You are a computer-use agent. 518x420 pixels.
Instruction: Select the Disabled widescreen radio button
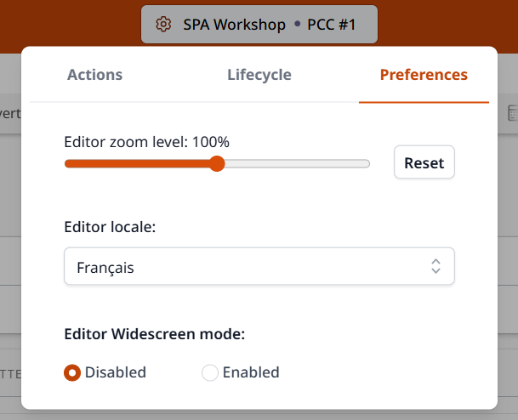[x=73, y=372]
